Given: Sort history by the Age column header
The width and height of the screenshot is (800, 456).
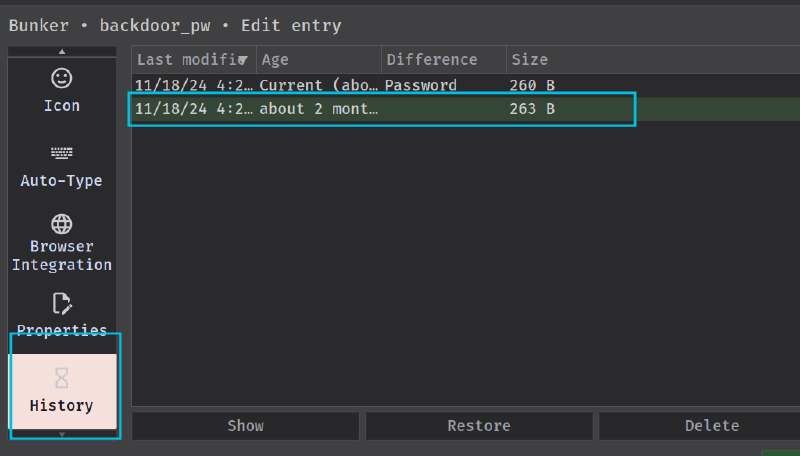Looking at the screenshot, I should 318,60.
